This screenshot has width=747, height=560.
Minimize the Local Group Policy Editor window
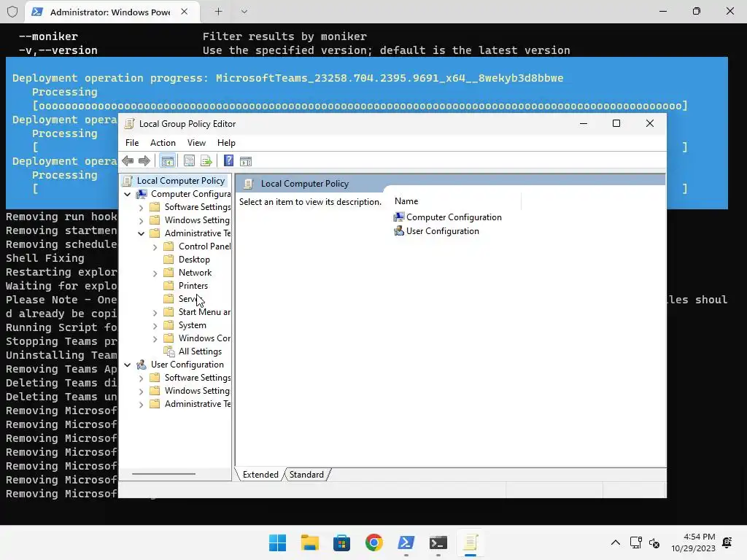click(584, 123)
